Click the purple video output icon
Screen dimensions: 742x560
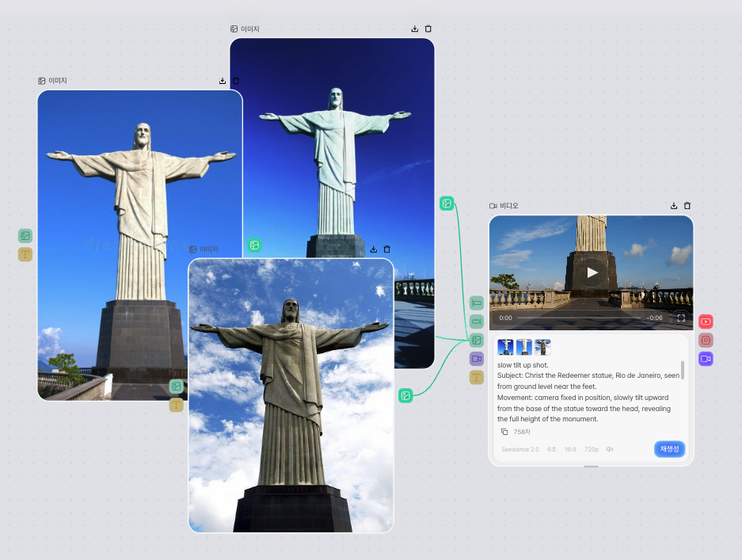pyautogui.click(x=706, y=359)
